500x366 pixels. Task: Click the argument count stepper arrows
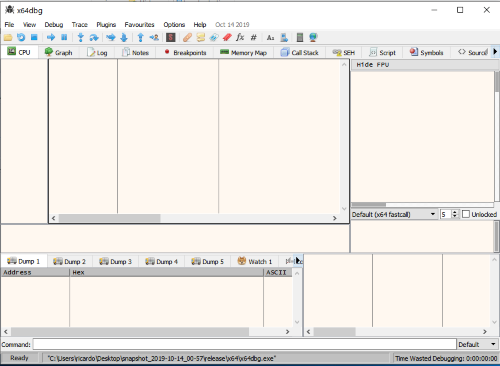click(455, 214)
